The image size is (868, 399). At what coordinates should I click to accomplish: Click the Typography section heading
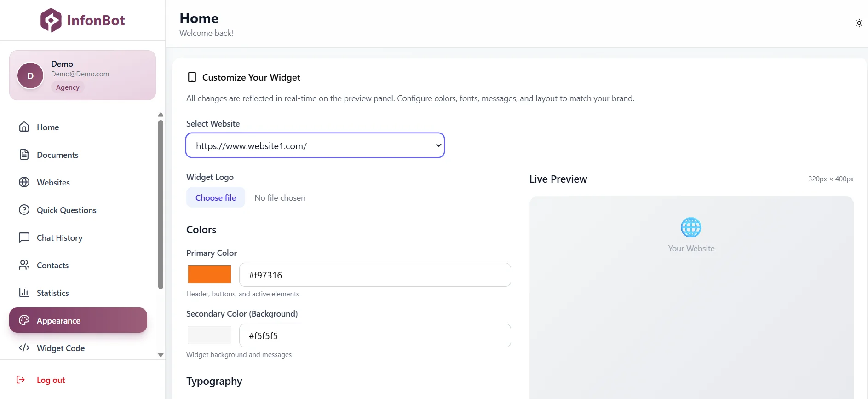pyautogui.click(x=214, y=382)
